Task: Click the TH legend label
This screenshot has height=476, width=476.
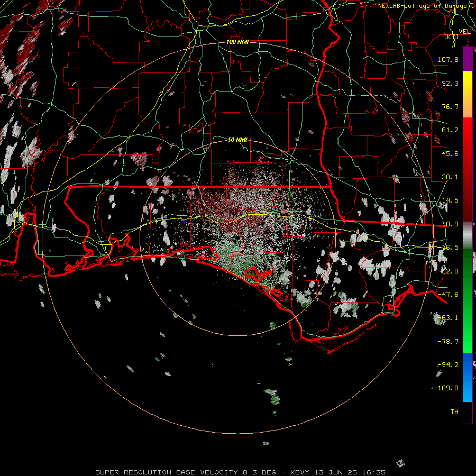Action: (x=454, y=412)
